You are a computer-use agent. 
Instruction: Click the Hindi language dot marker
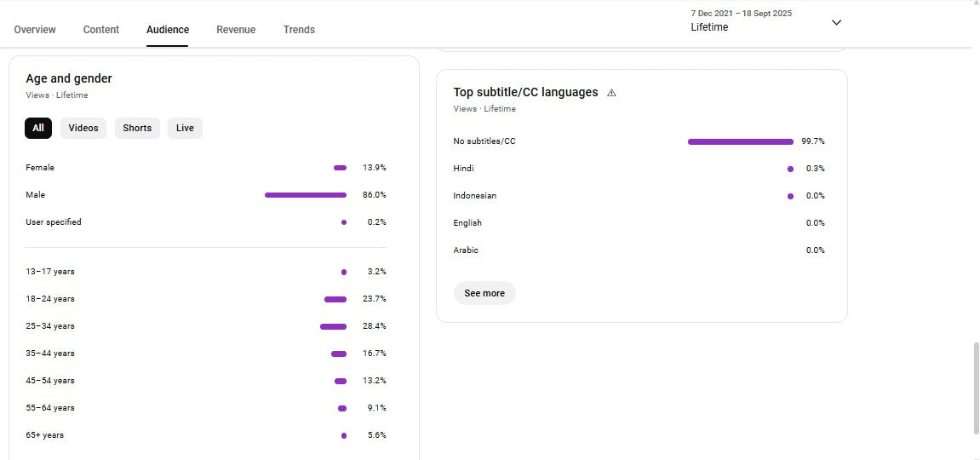click(x=790, y=169)
